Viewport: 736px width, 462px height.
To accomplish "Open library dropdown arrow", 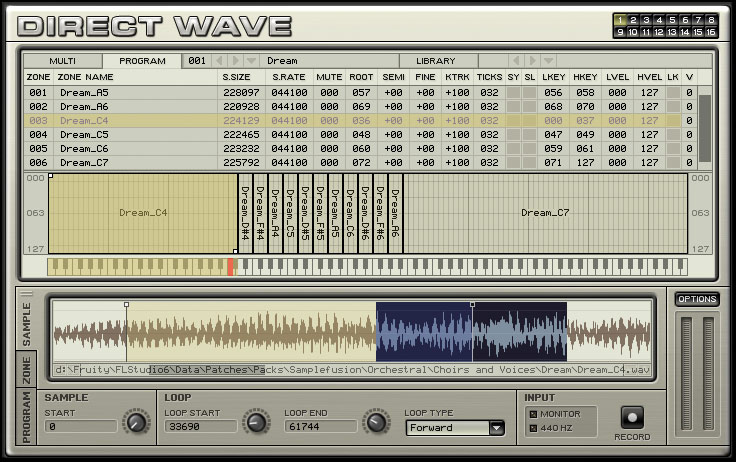I will (x=549, y=61).
